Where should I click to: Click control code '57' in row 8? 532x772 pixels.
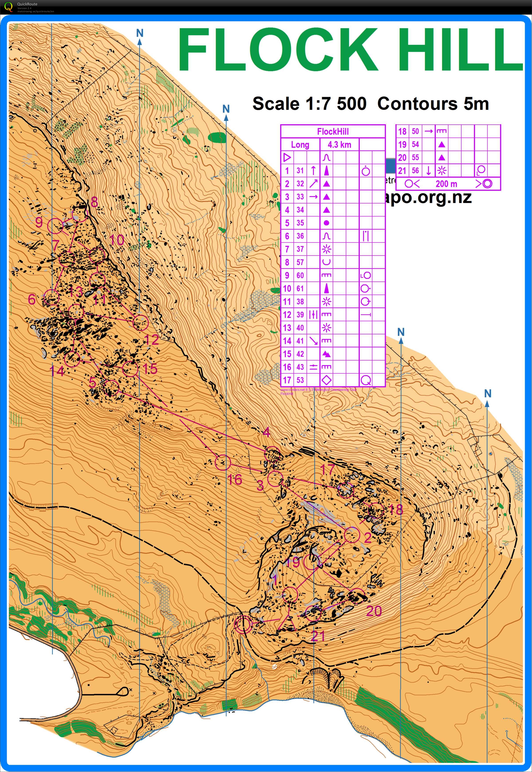[300, 262]
